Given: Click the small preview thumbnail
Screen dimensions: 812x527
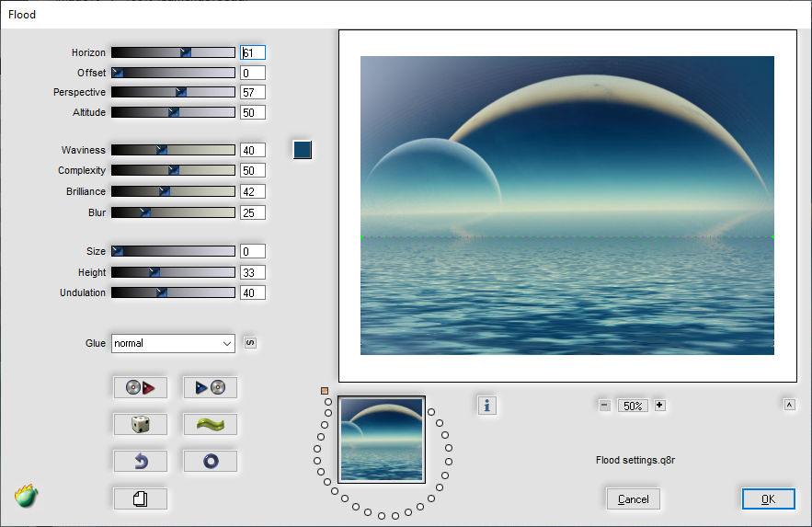Looking at the screenshot, I should tap(382, 440).
